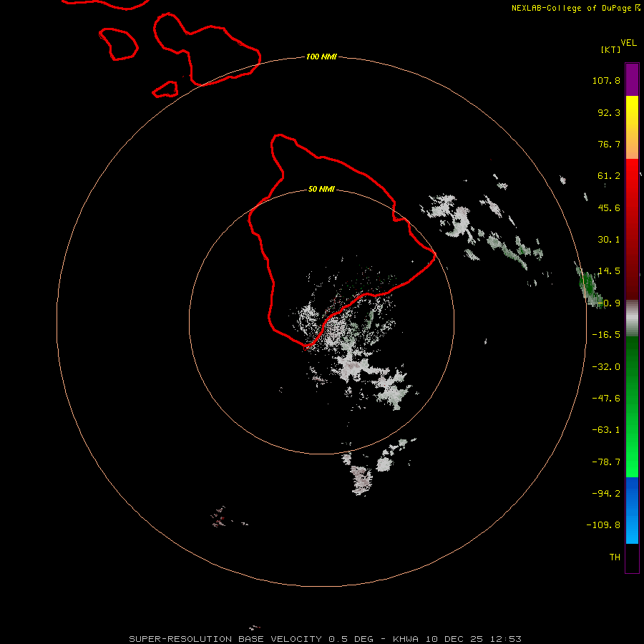The image size is (644, 644).
Task: Select the 92.3 scale value
Action: (609, 112)
